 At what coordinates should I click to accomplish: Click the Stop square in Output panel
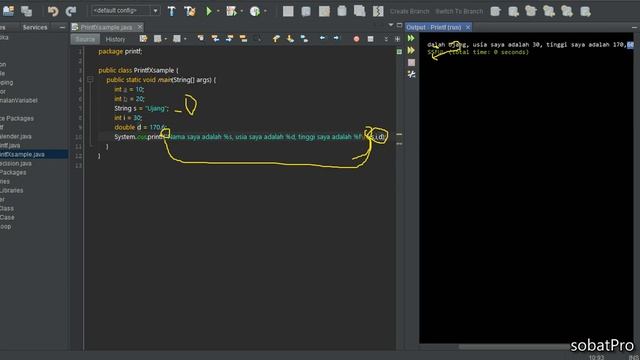411,62
